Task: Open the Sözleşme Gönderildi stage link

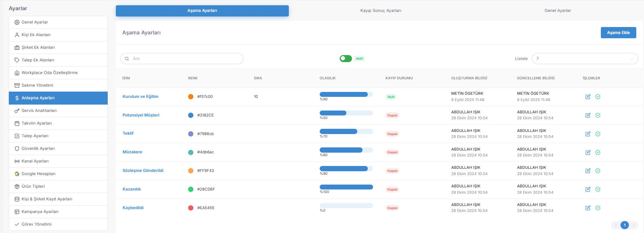Action: (143, 171)
